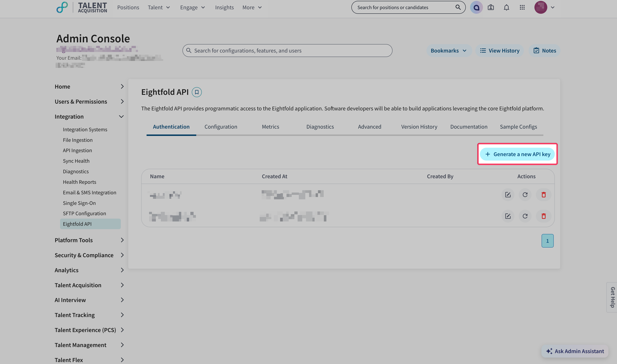Open the Bookmarks dropdown
617x364 pixels.
[448, 51]
